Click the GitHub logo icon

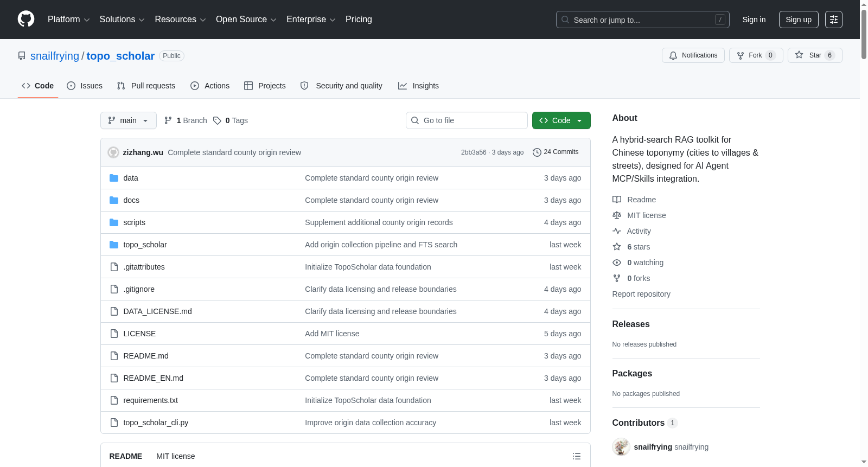coord(26,19)
